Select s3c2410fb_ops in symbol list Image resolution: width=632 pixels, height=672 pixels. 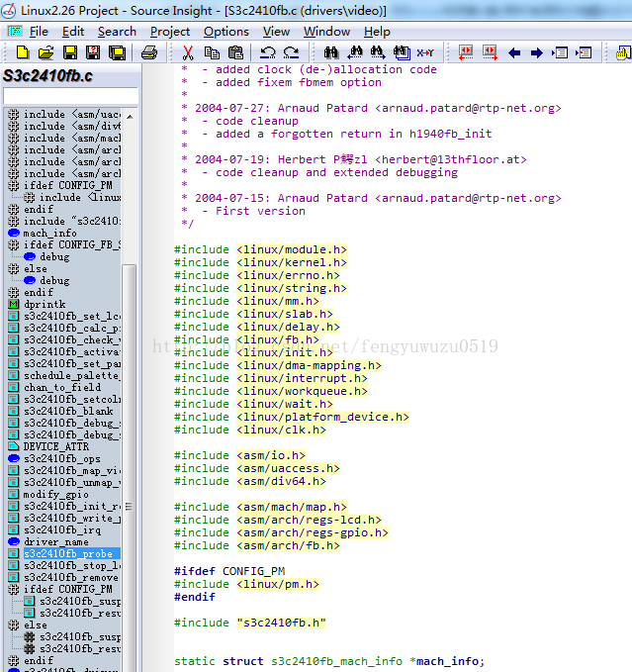click(62, 458)
